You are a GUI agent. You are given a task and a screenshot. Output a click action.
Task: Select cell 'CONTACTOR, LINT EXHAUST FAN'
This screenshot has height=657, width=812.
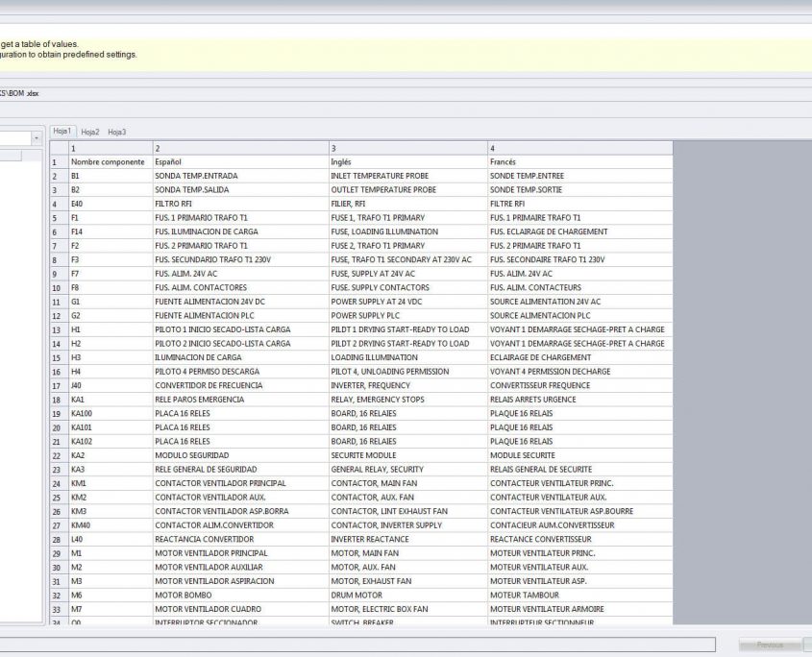tap(408, 512)
